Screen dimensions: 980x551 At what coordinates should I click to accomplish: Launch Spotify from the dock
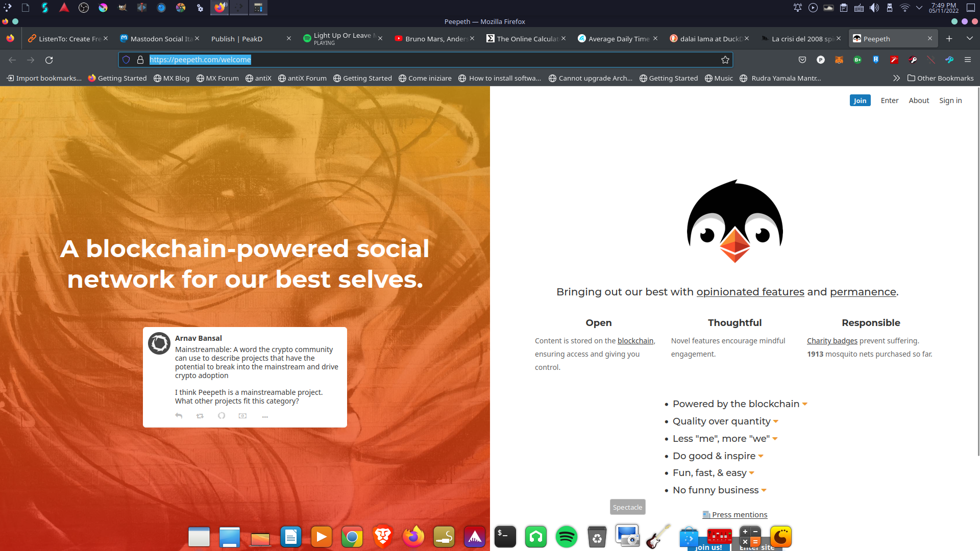(x=567, y=537)
